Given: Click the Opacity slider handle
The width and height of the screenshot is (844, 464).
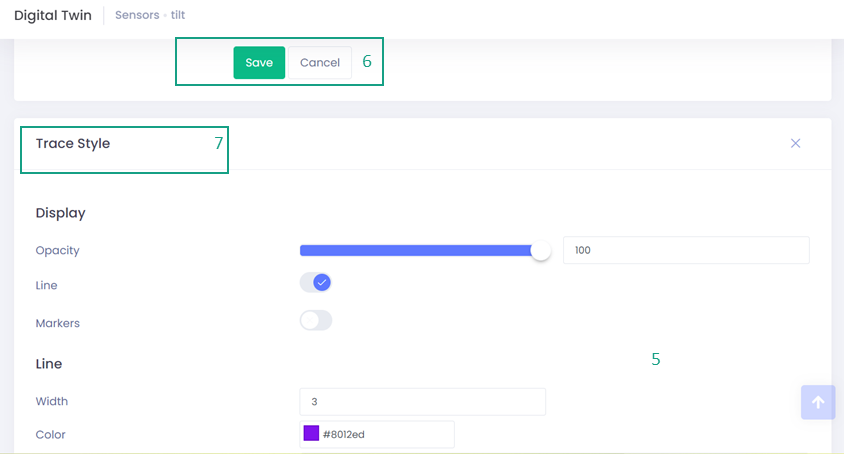Looking at the screenshot, I should pos(541,251).
